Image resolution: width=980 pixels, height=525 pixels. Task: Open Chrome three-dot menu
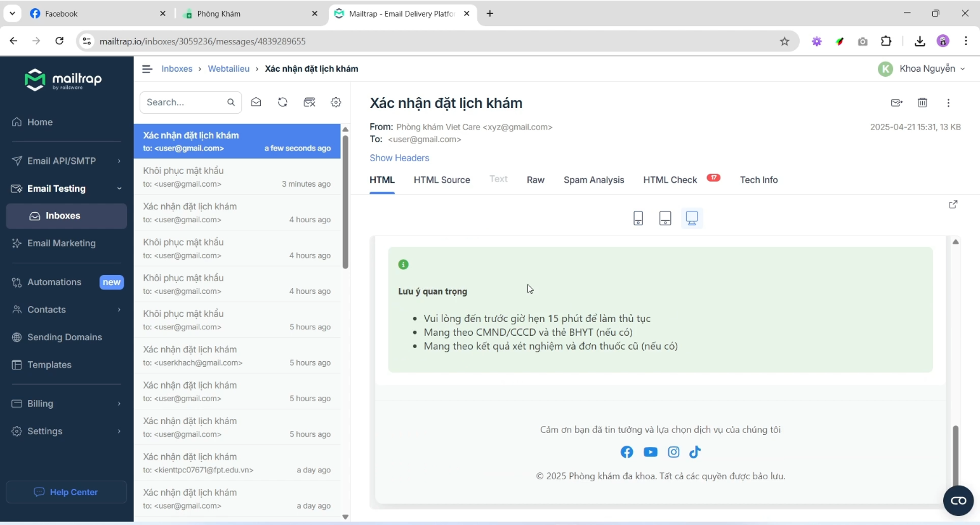click(966, 41)
